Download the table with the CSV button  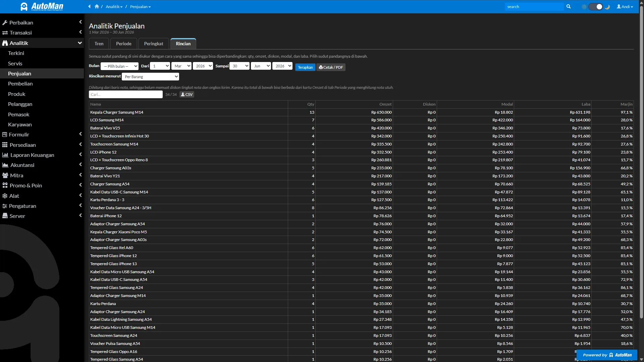point(187,95)
